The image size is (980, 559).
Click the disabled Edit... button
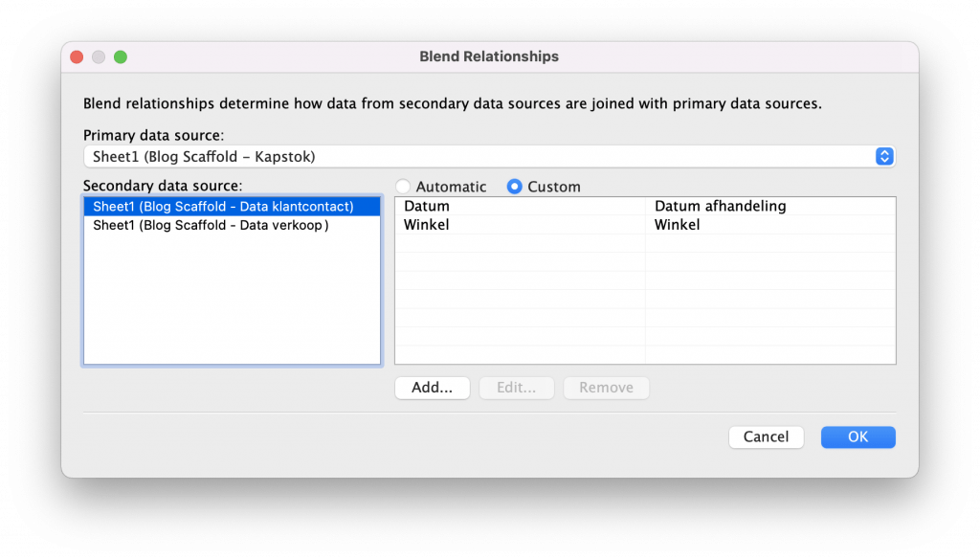pyautogui.click(x=516, y=388)
